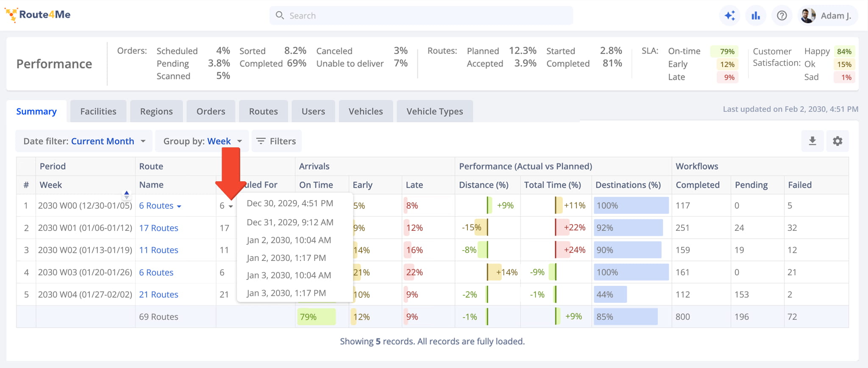Open table settings gear icon
Image resolution: width=868 pixels, height=368 pixels.
click(837, 141)
